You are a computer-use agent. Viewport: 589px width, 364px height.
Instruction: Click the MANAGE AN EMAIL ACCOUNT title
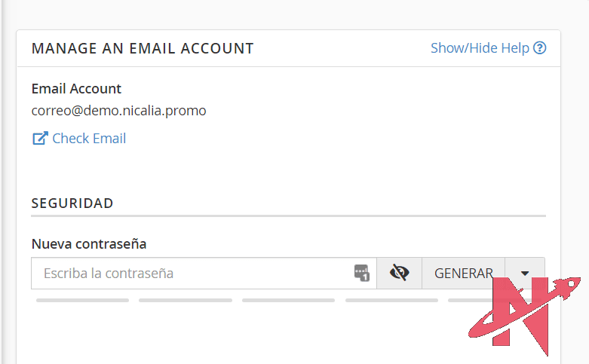pos(143,48)
